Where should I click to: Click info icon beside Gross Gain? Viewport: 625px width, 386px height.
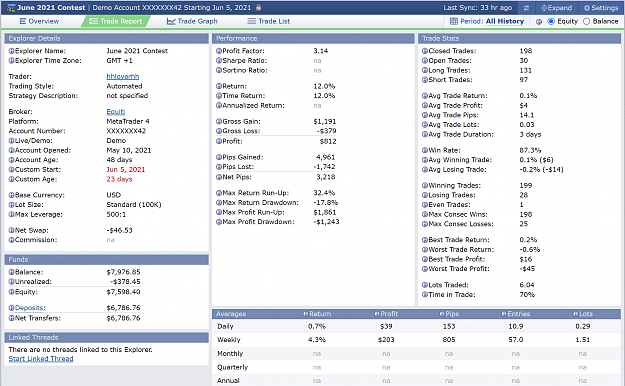coord(219,121)
